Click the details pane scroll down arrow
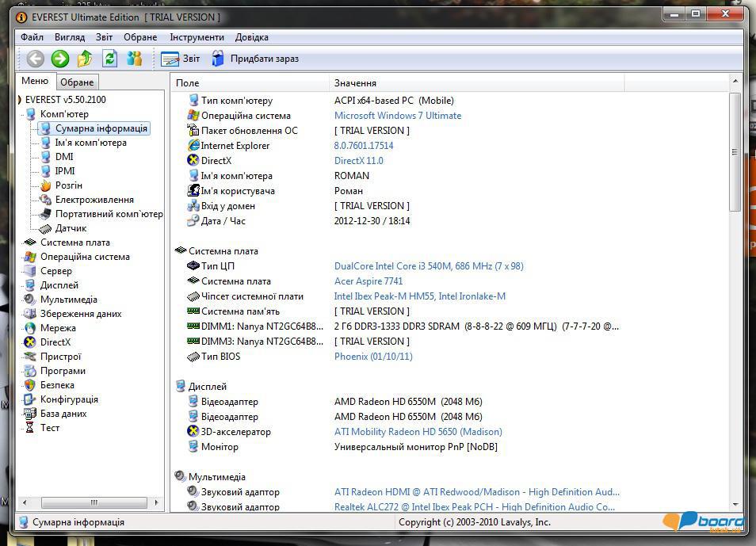 735,504
